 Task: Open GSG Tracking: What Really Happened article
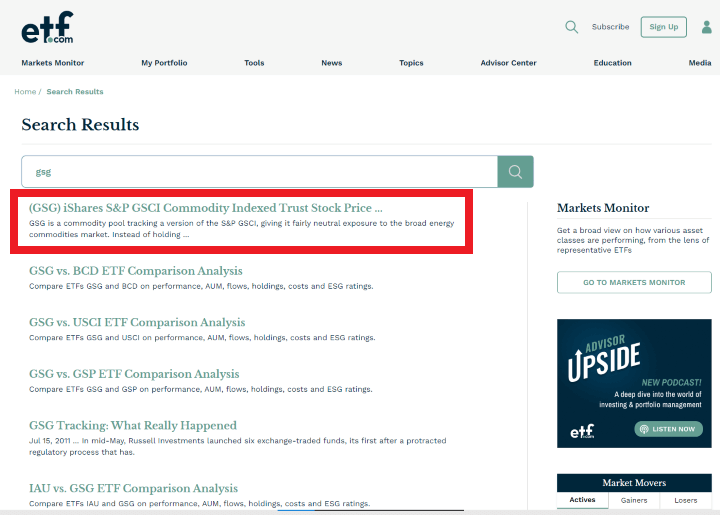point(133,425)
